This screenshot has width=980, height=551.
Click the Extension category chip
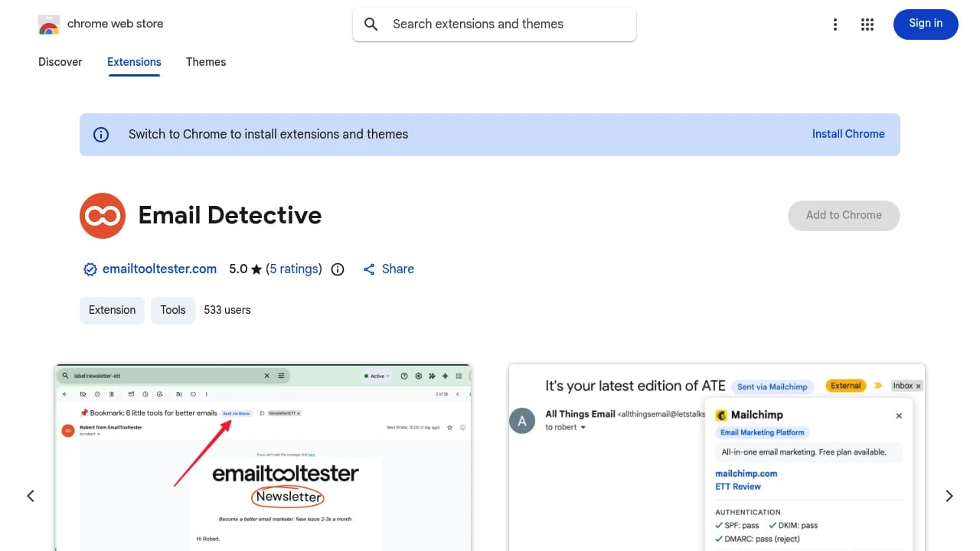point(112,310)
